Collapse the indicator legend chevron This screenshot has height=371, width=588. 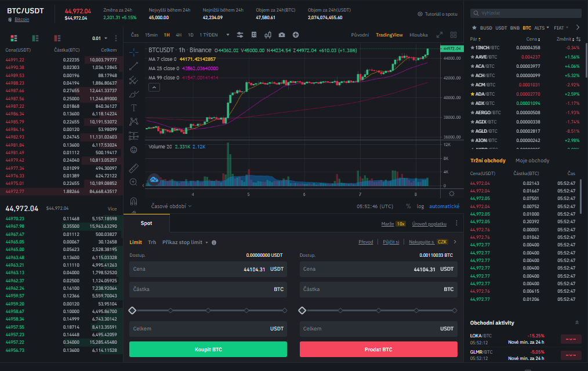(x=154, y=88)
